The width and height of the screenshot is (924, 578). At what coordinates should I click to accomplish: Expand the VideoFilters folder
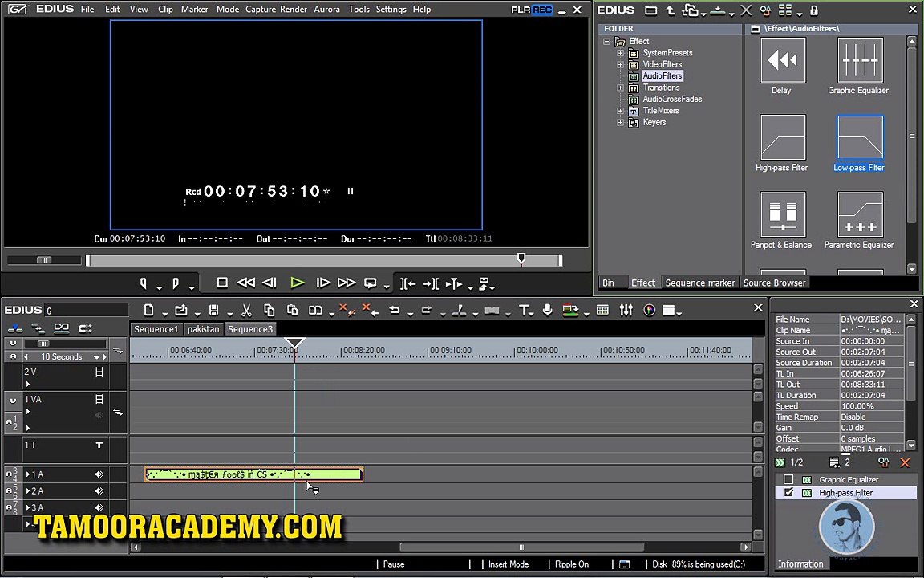621,64
